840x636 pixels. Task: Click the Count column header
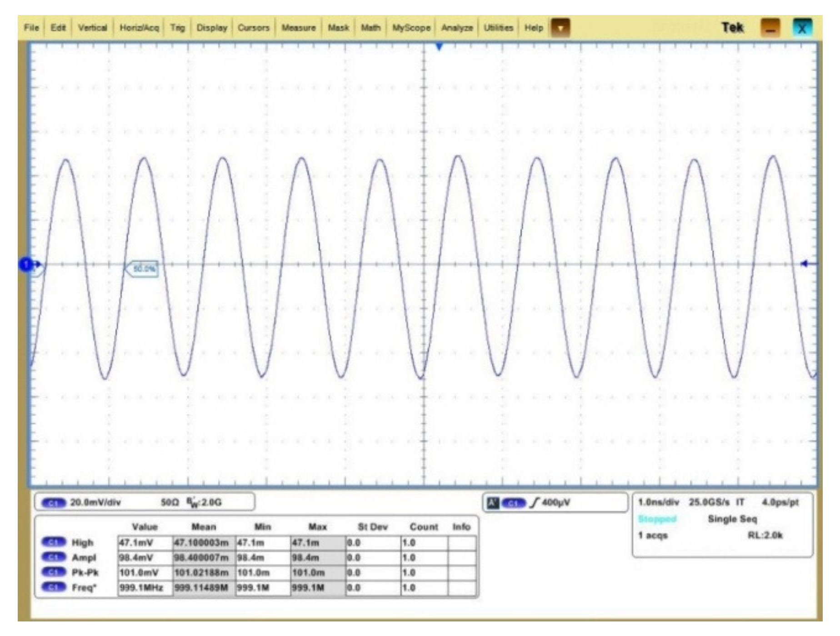coord(424,527)
